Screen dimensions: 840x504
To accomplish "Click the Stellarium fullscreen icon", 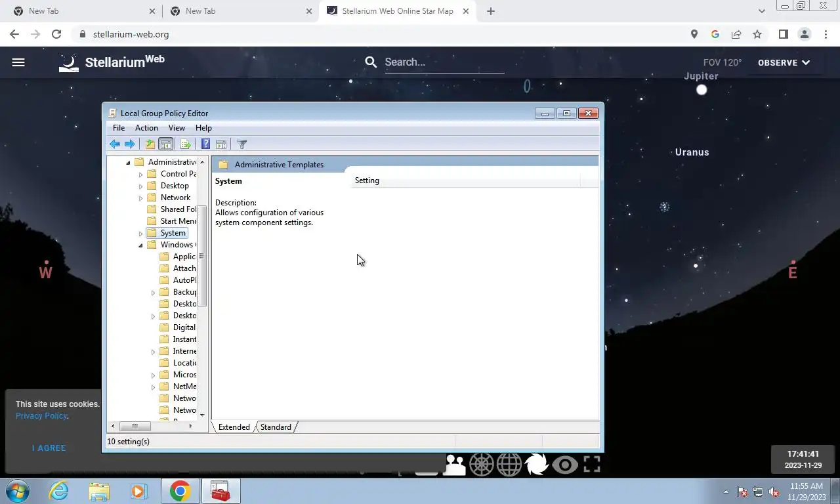I will (591, 465).
